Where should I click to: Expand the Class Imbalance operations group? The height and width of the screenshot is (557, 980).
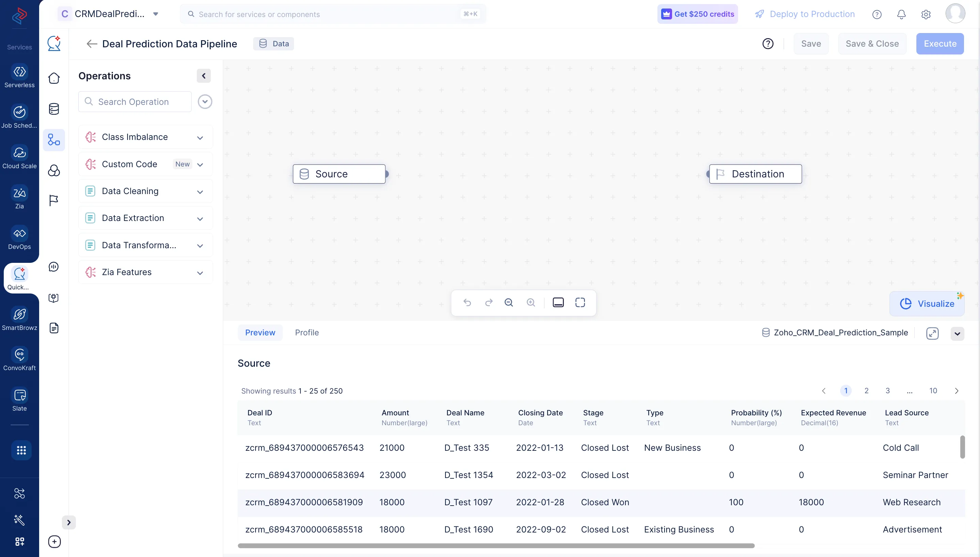(x=200, y=137)
